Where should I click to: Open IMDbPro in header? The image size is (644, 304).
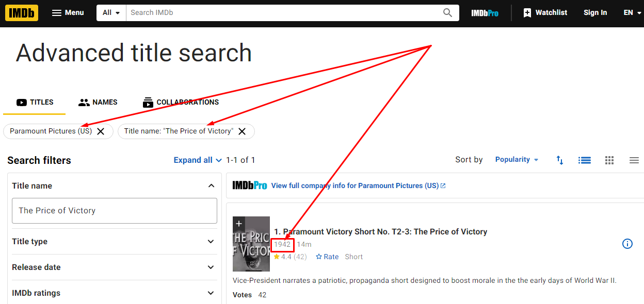[x=485, y=13]
